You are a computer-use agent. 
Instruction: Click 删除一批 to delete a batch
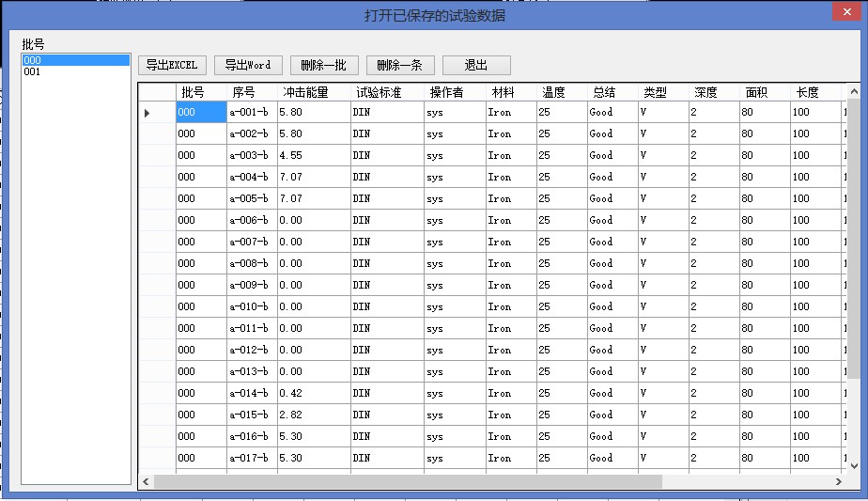tap(324, 66)
